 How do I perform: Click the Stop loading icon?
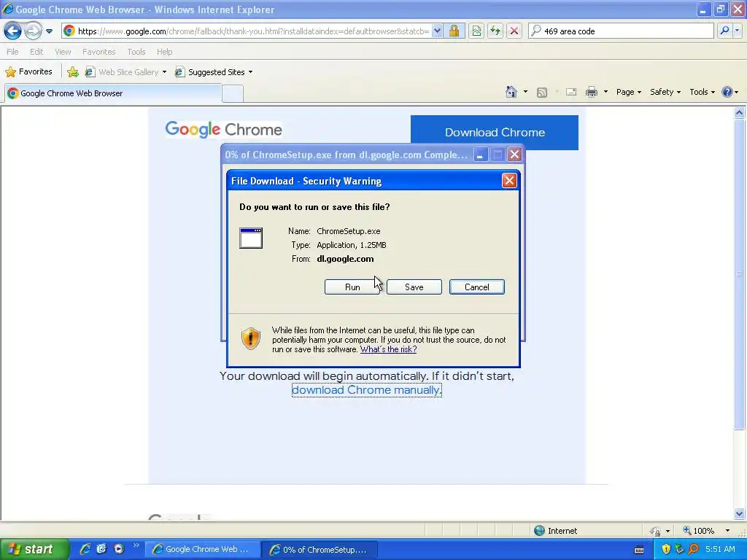pos(514,31)
